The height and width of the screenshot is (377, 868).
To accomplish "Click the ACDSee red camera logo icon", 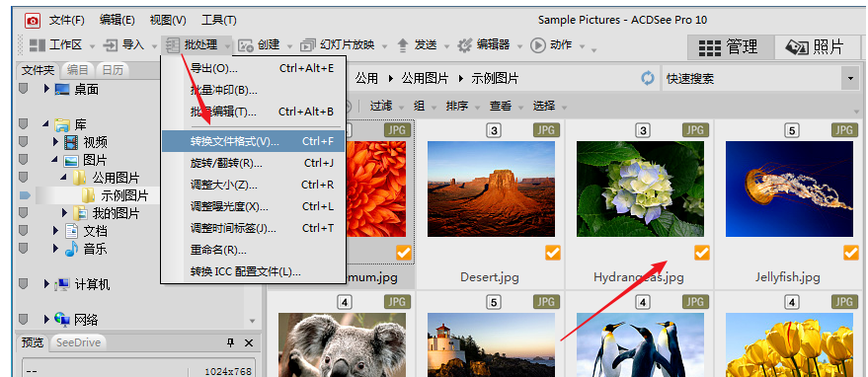I will pos(33,21).
